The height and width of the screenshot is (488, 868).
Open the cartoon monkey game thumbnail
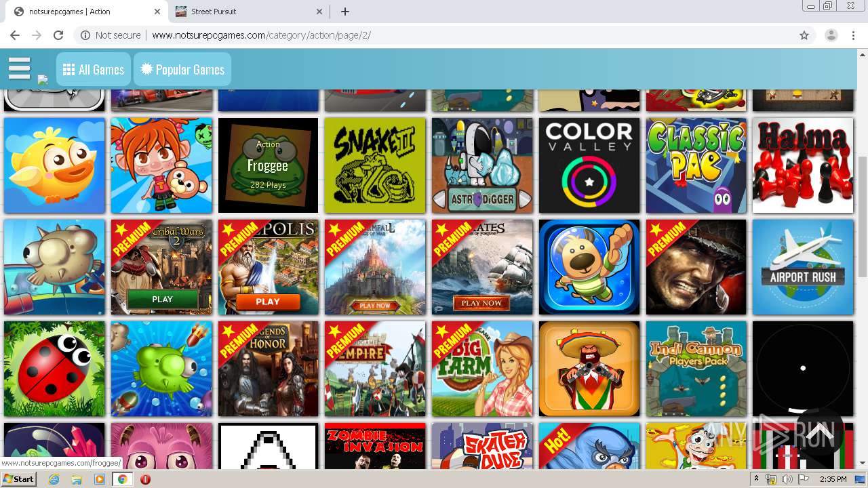[x=696, y=446]
